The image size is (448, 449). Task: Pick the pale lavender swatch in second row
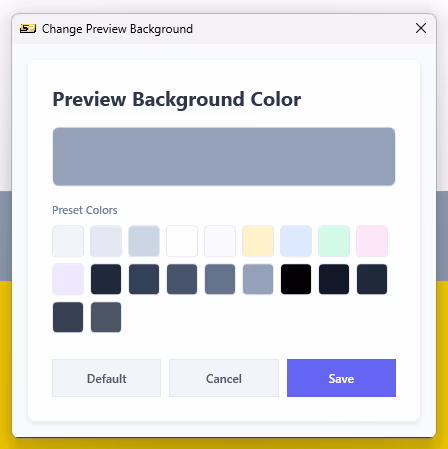(68, 279)
